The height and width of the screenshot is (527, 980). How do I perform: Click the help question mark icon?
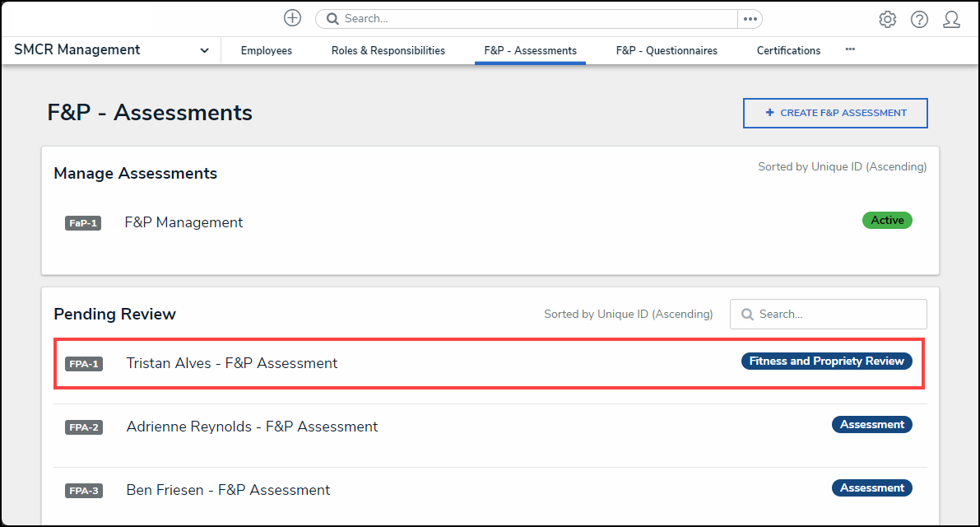pyautogui.click(x=919, y=19)
